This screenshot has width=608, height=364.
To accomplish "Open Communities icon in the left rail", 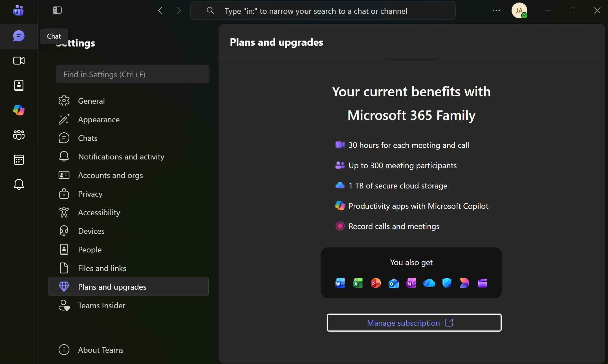I will pyautogui.click(x=19, y=135).
